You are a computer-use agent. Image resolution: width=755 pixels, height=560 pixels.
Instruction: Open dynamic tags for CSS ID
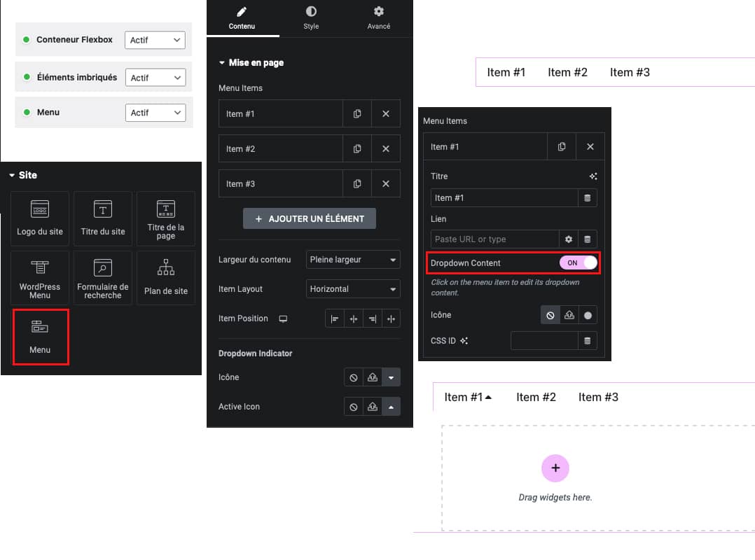[x=588, y=341]
